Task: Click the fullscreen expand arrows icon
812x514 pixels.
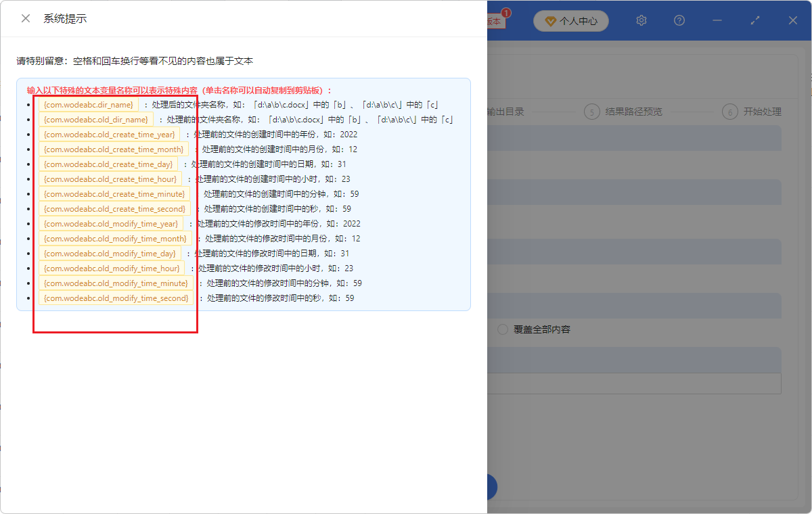Action: [754, 20]
